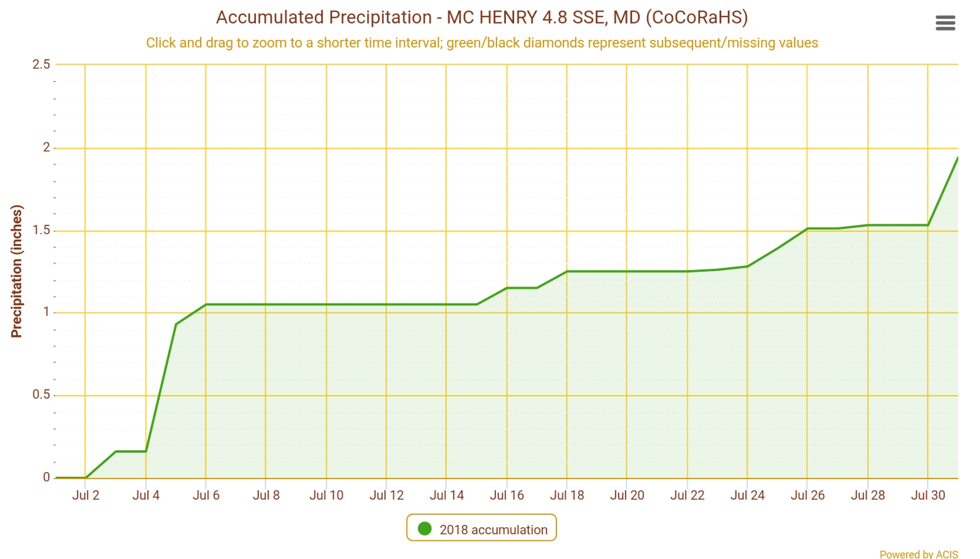Open the chart context hamburger menu
Image resolution: width=980 pixels, height=559 pixels.
(945, 23)
